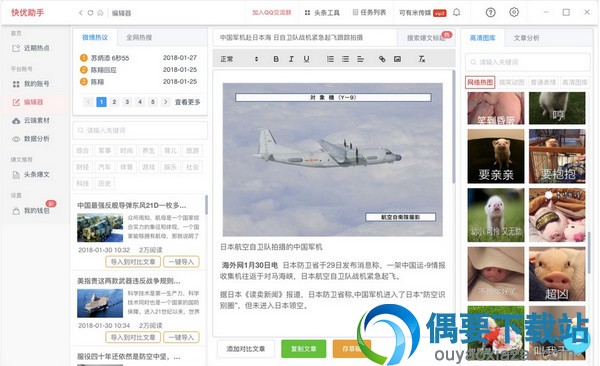
Task: Open 头条工具 in the top bar
Action: 322,13
